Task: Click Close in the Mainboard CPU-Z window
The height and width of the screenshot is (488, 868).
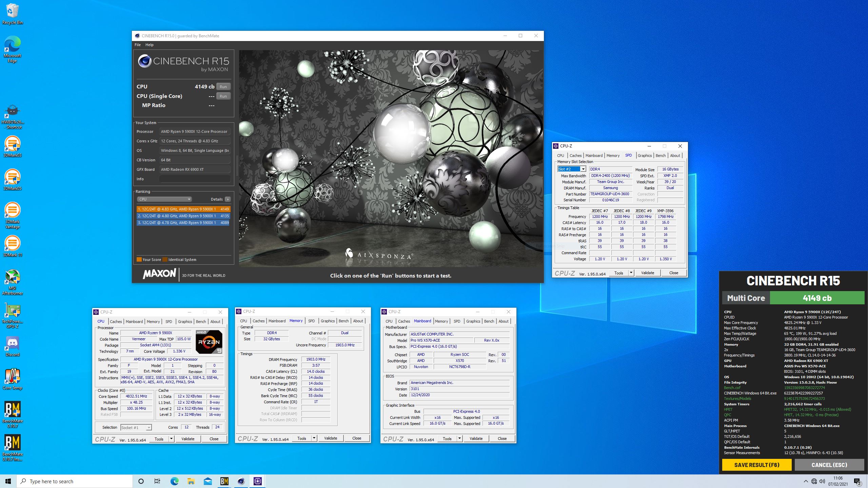Action: tap(502, 439)
